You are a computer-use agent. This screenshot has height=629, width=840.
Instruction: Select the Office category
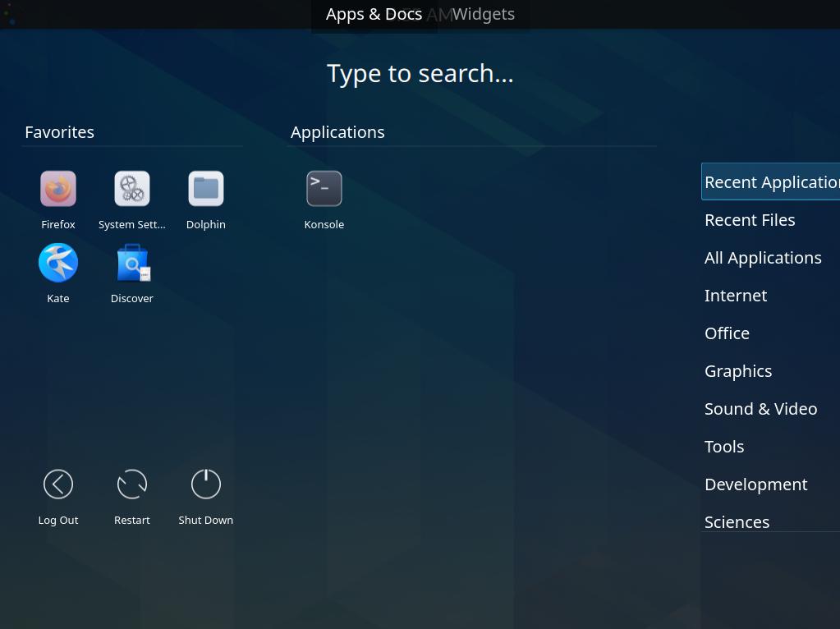click(x=726, y=333)
